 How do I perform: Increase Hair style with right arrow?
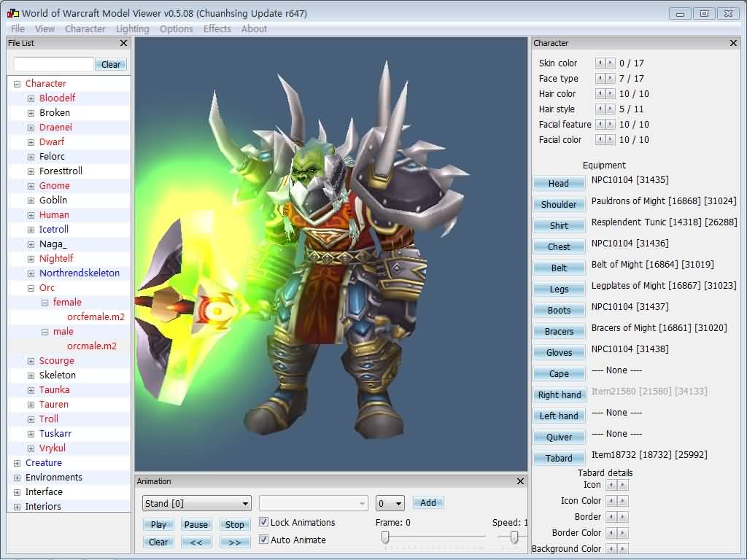(610, 109)
